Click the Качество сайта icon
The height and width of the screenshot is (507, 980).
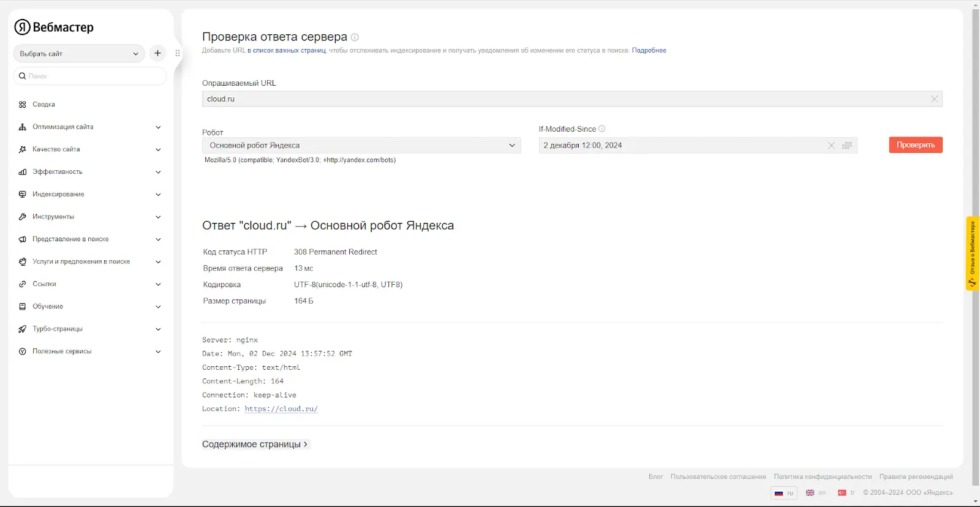[x=23, y=149]
